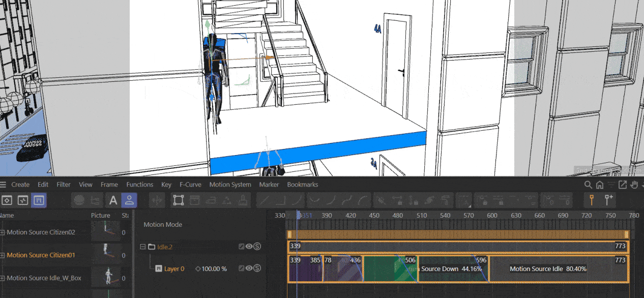The width and height of the screenshot is (644, 298).
Task: Click the clapperboard icon in timeline toolbar
Action: 195,200
